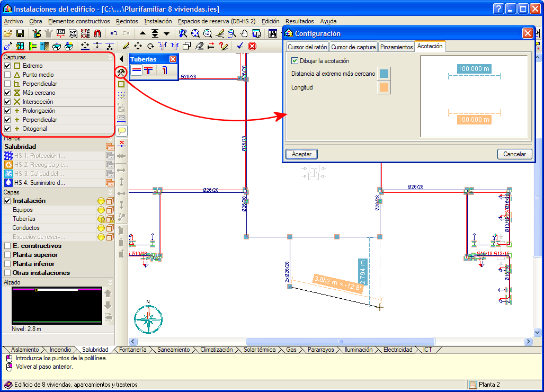The image size is (544, 392).
Task: Pick the Longitud color swatch
Action: pos(384,87)
